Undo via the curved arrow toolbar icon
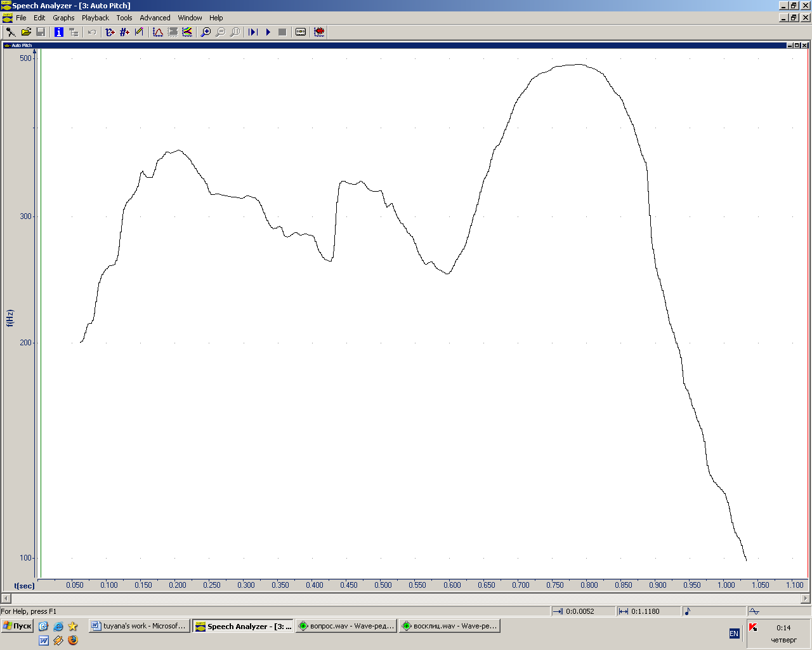Viewport: 812px width, 650px height. click(92, 32)
